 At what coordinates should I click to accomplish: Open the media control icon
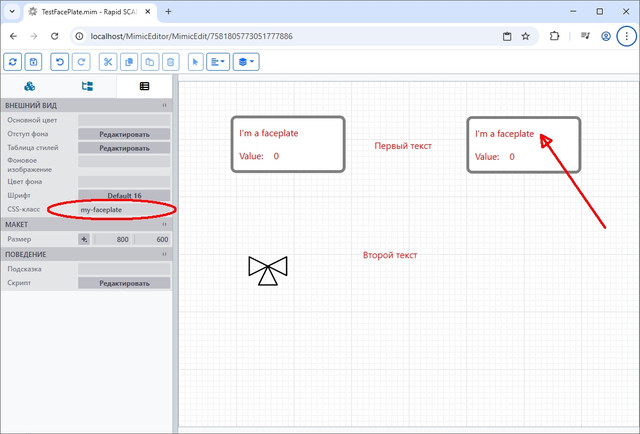[x=585, y=36]
